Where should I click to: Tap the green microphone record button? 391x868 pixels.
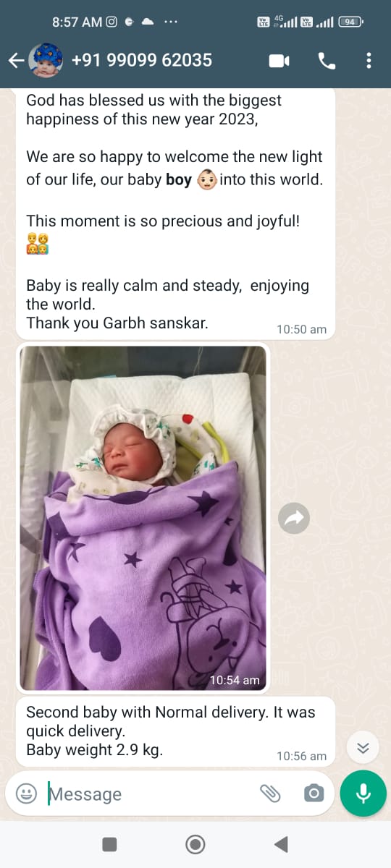[x=363, y=793]
